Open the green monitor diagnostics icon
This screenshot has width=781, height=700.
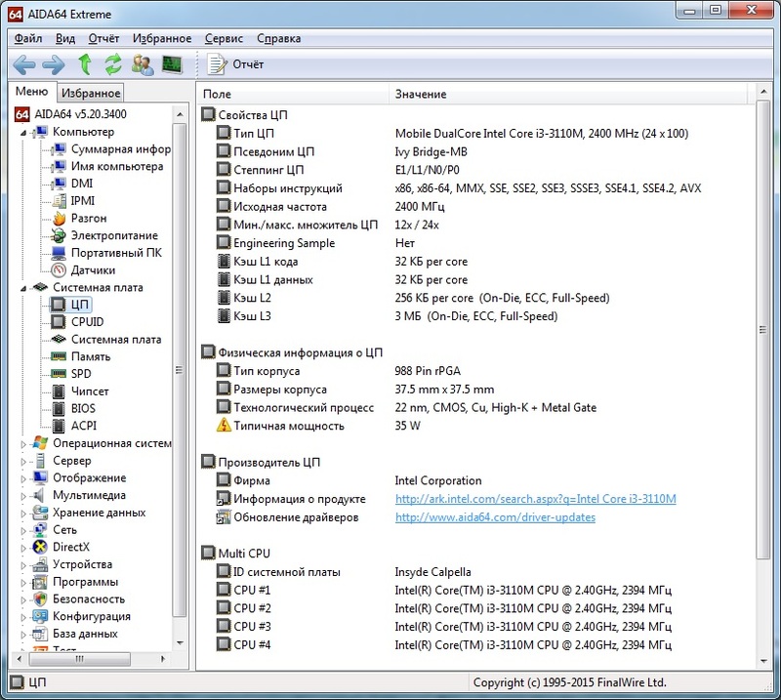173,64
